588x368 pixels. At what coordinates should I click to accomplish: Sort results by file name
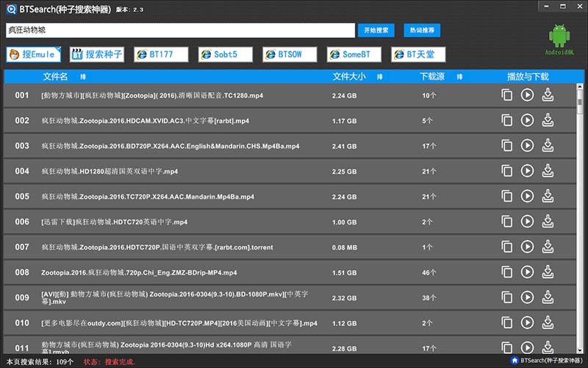click(82, 77)
